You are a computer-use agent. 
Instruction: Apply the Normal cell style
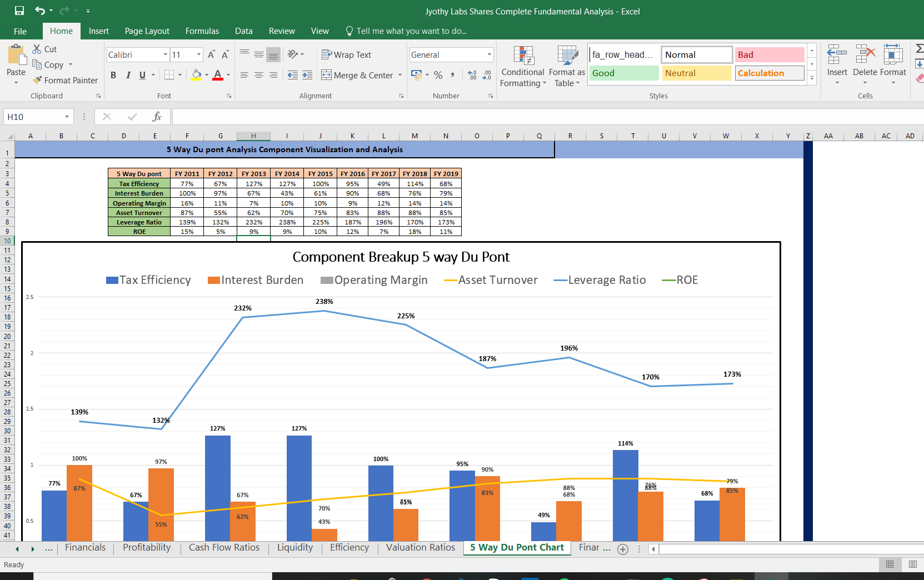(x=697, y=54)
